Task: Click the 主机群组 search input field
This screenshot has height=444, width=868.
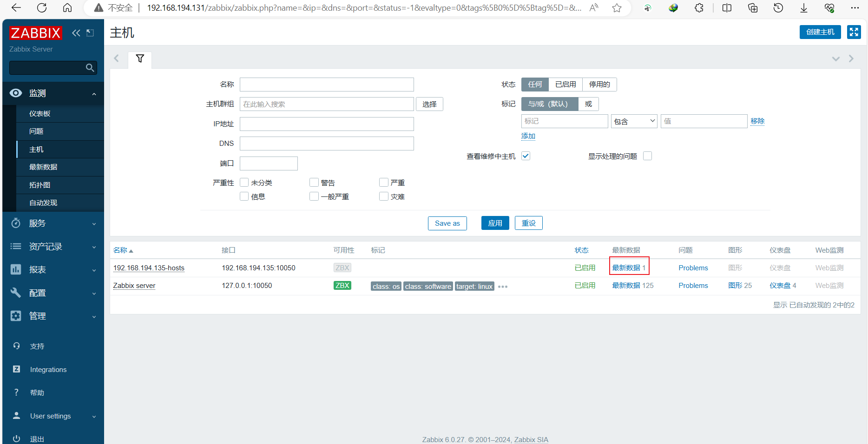Action: (x=327, y=104)
